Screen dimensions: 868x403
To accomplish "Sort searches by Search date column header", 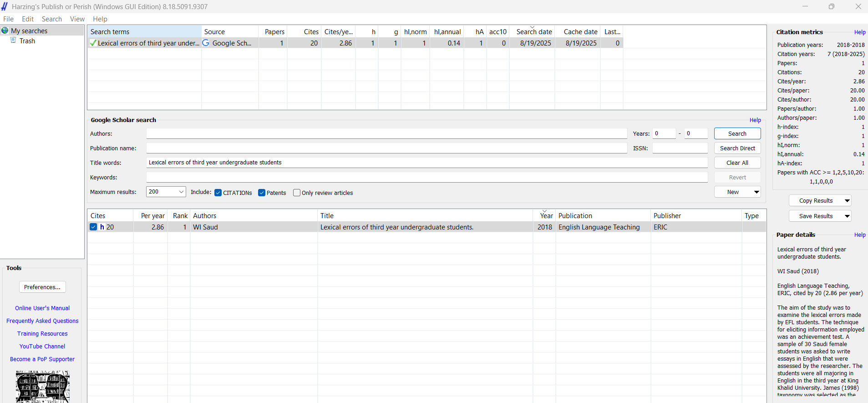I will 532,31.
